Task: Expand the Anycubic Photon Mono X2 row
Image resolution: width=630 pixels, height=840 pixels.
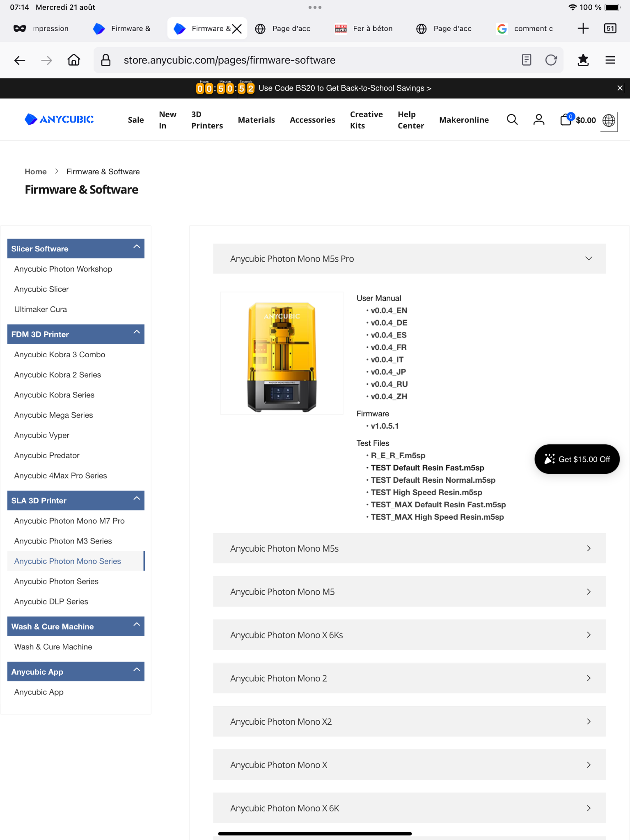Action: 409,721
